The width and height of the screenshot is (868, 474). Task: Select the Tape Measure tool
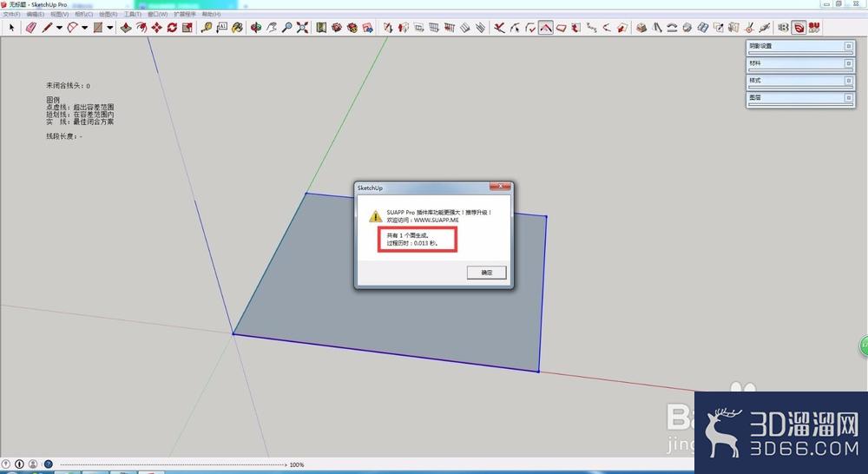pos(207,27)
